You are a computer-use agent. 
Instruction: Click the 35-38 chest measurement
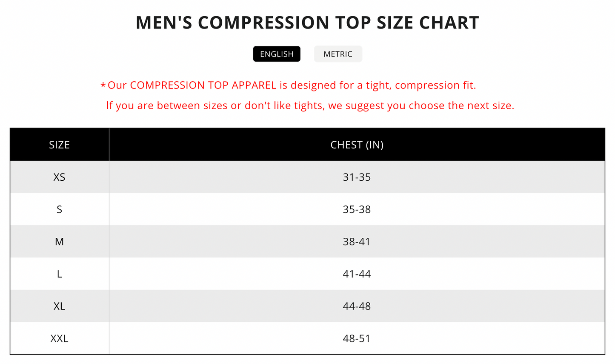357,209
